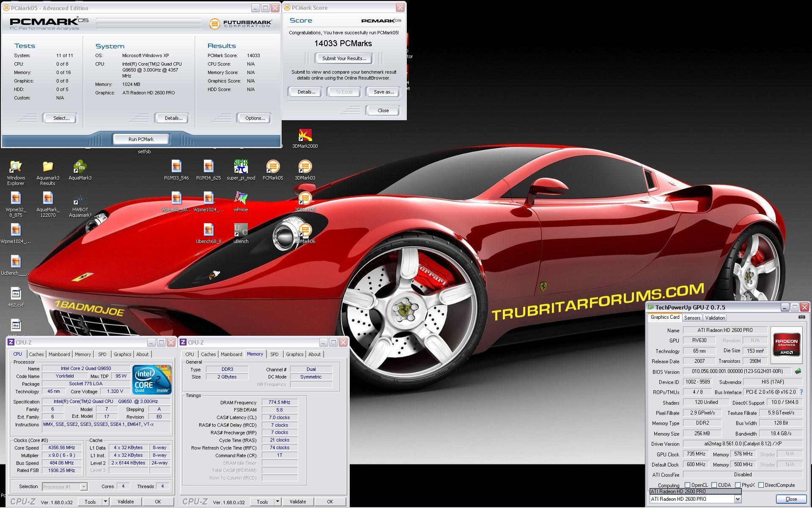Click the 14033 PCMarks score text
The height and width of the screenshot is (508, 812).
[343, 43]
